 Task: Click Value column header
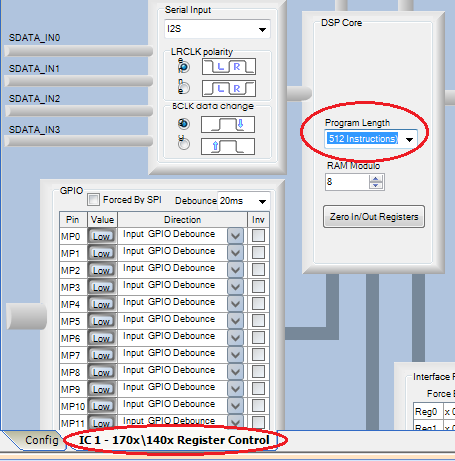coord(102,220)
